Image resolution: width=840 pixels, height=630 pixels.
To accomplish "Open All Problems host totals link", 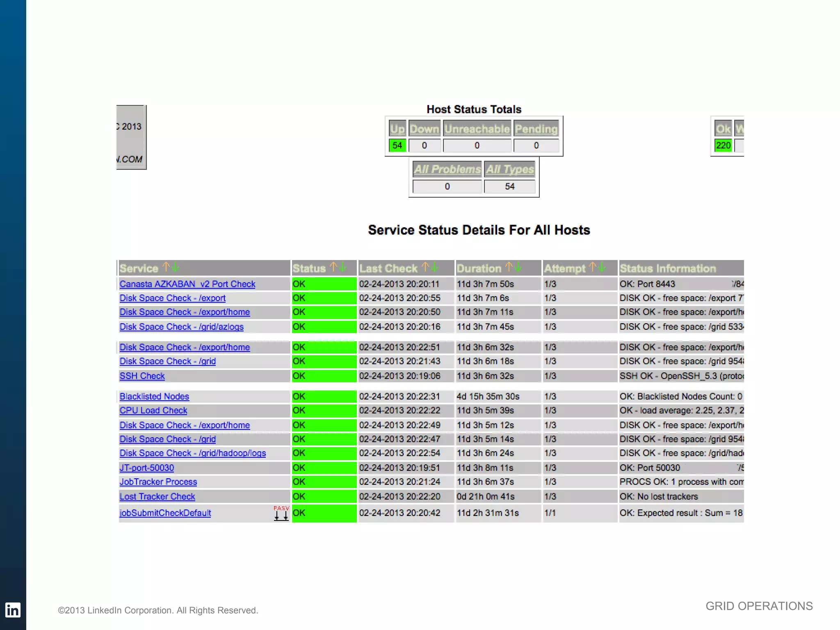I will click(447, 169).
